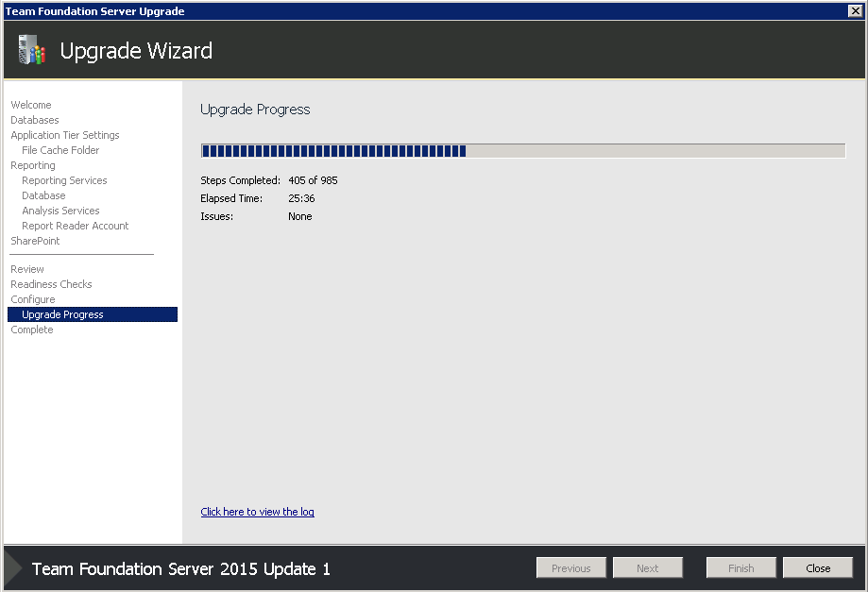Click the 'Issues:' label
Viewport: 868px width, 592px height.
coord(216,216)
